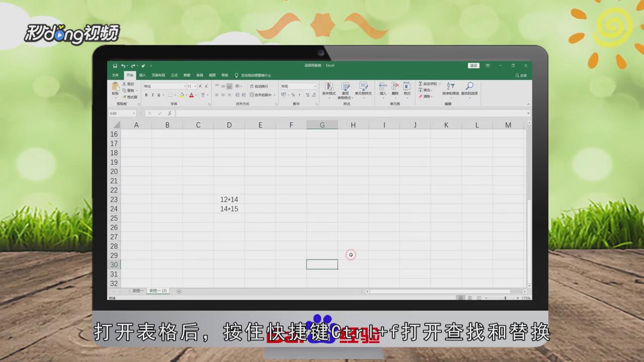Open the number format (常规) dropdown
644x362 pixels.
pos(315,86)
